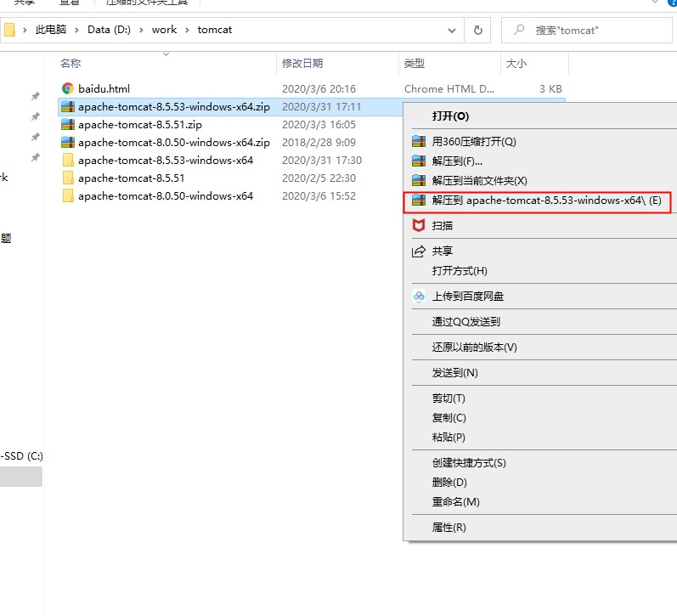Click the share arrow icon beside 共享

(x=419, y=251)
